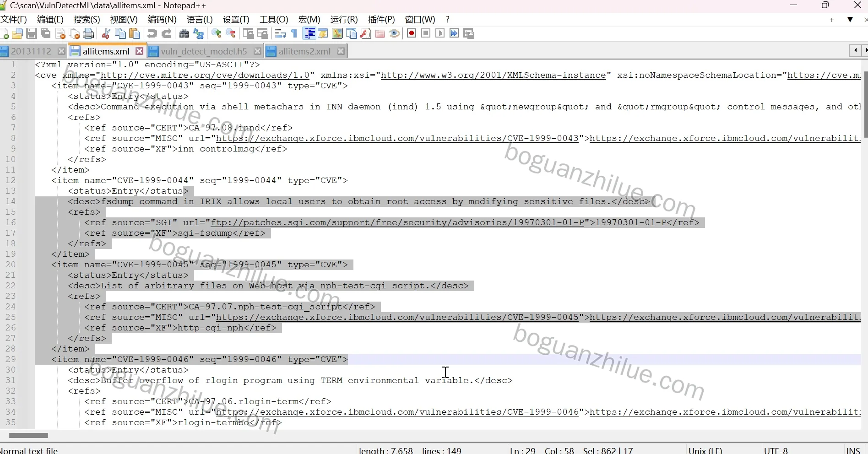This screenshot has height=454, width=868.
Task: Click the Save recorded macro icon
Action: tap(469, 33)
